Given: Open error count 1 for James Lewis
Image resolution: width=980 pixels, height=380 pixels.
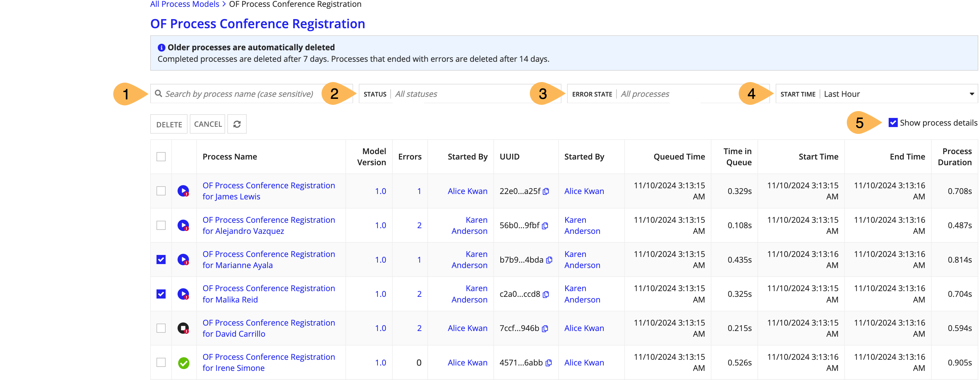Looking at the screenshot, I should pyautogui.click(x=419, y=191).
